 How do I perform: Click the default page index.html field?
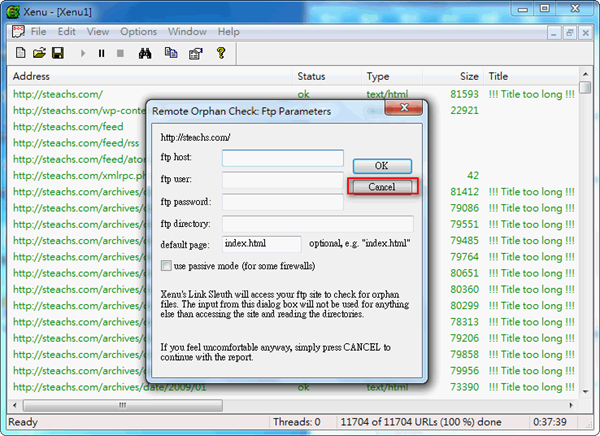(x=262, y=244)
